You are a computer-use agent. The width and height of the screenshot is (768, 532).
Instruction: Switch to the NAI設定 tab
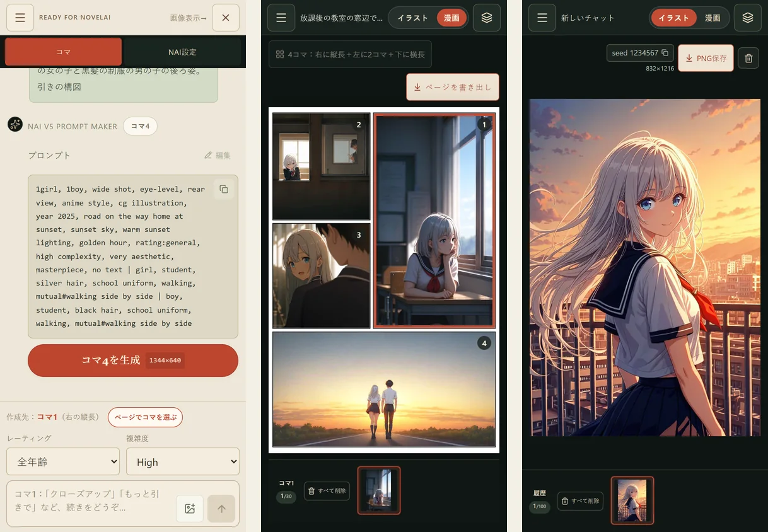click(182, 52)
